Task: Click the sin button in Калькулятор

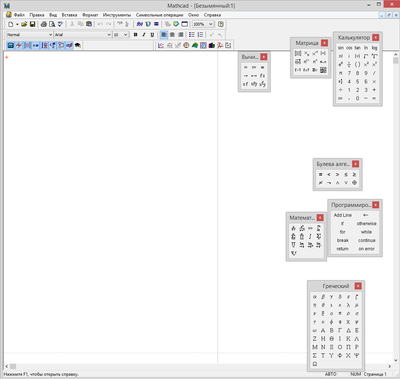Action: click(x=341, y=48)
